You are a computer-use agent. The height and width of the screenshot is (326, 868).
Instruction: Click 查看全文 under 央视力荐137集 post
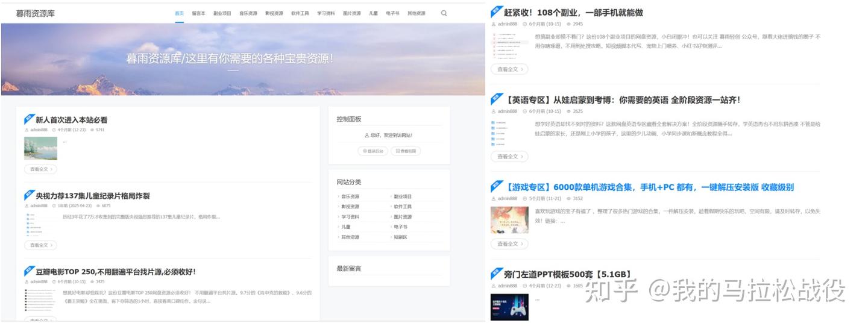point(40,245)
